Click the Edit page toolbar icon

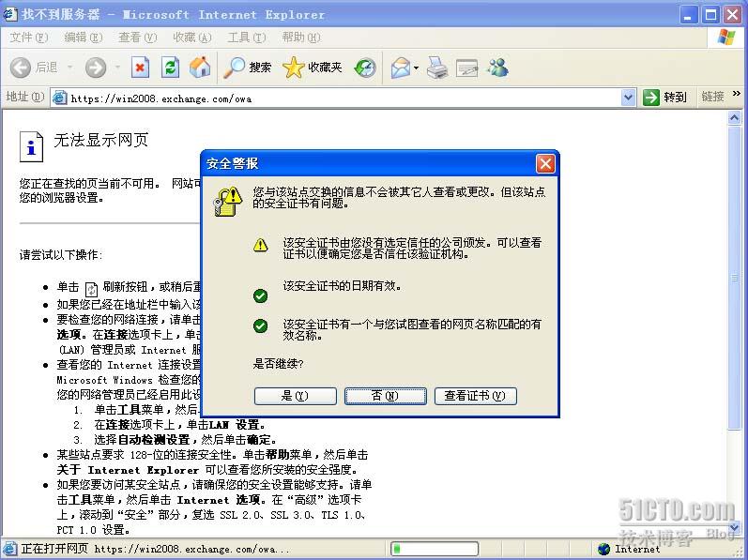click(466, 68)
